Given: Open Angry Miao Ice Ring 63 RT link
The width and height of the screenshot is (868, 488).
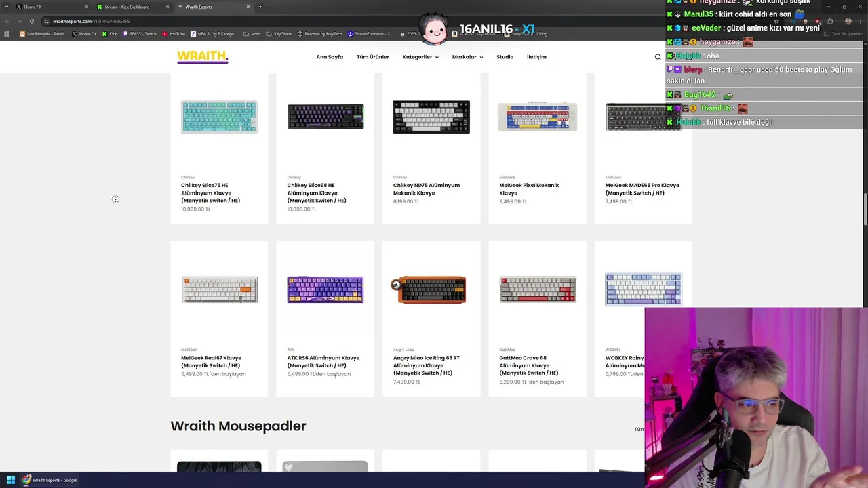Looking at the screenshot, I should click(427, 365).
